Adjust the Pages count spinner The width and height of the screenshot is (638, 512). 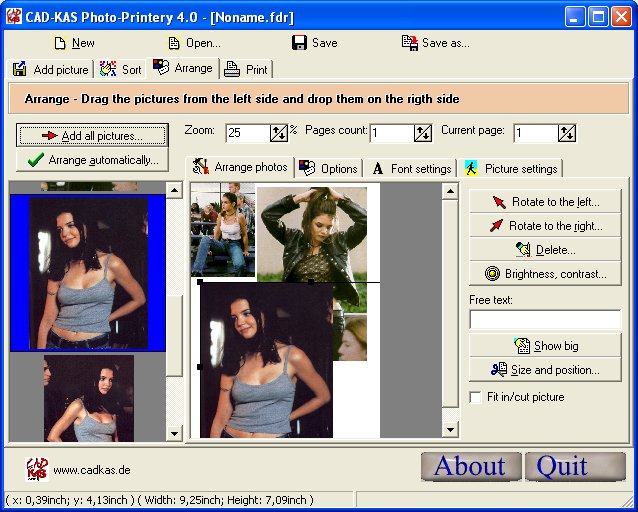pyautogui.click(x=422, y=133)
